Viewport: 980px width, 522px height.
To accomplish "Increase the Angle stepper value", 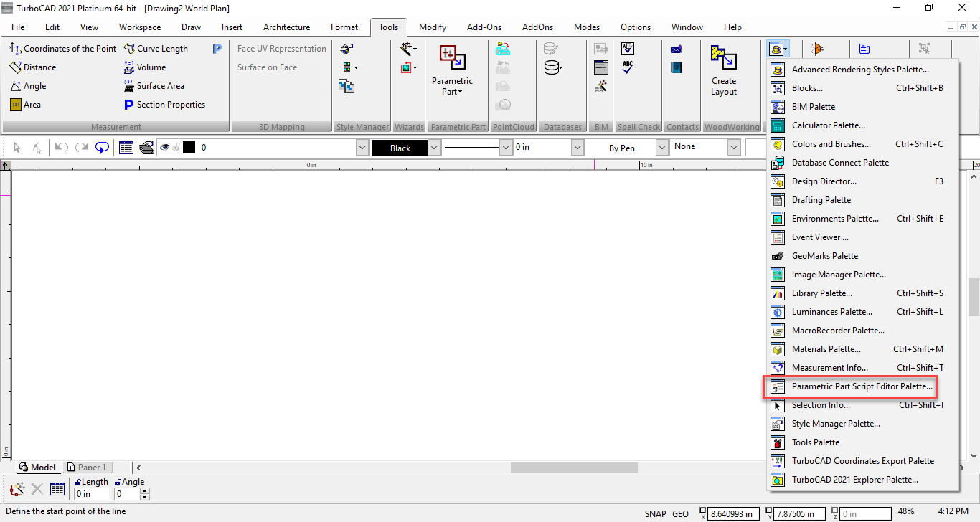I will tap(145, 491).
